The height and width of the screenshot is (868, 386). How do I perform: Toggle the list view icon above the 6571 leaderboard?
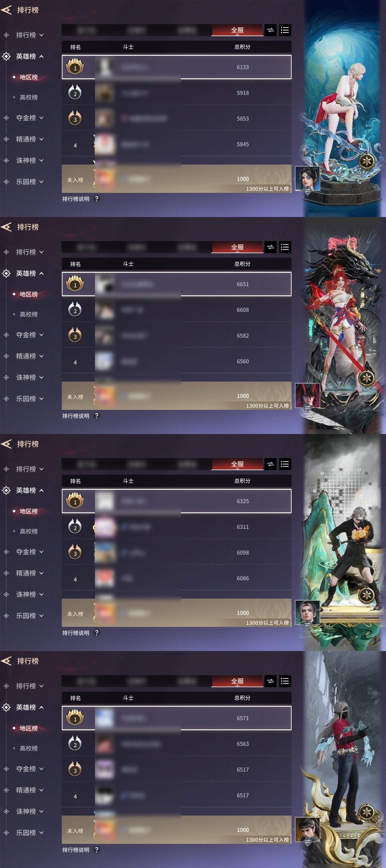(x=285, y=681)
